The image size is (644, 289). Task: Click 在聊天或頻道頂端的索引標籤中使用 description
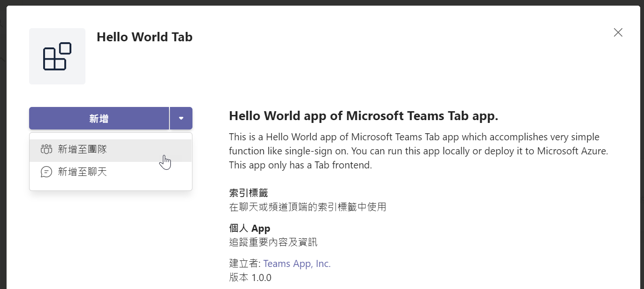307,207
